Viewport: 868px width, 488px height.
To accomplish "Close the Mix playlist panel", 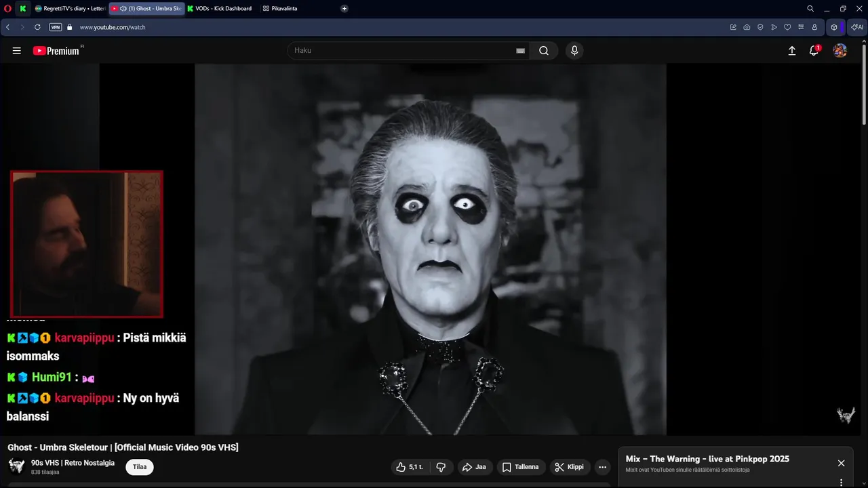I will (841, 463).
